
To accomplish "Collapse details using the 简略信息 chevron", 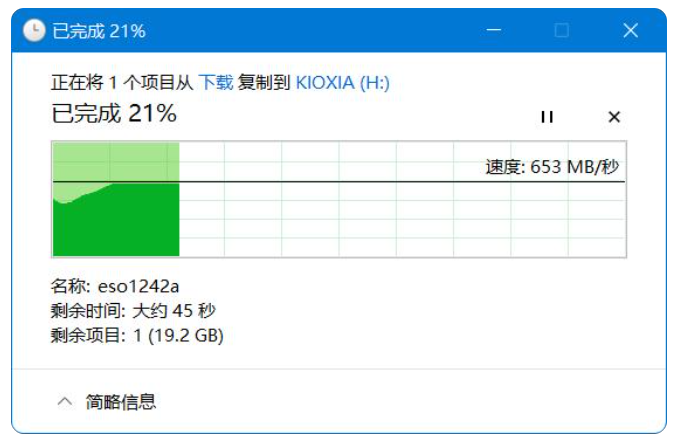I will pos(65,402).
